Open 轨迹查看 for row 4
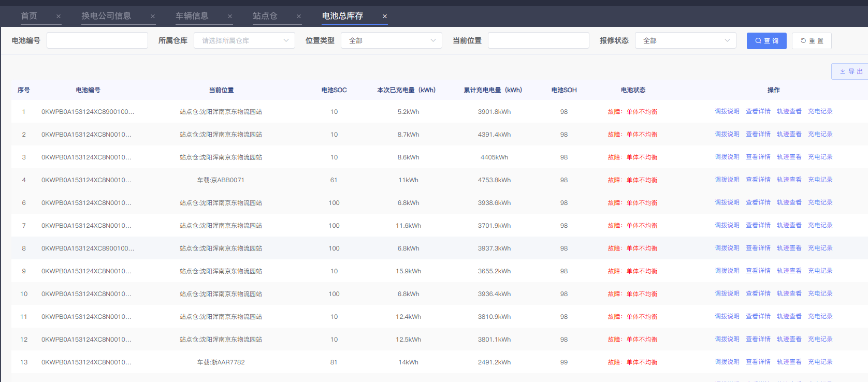This screenshot has height=382, width=868. [789, 180]
